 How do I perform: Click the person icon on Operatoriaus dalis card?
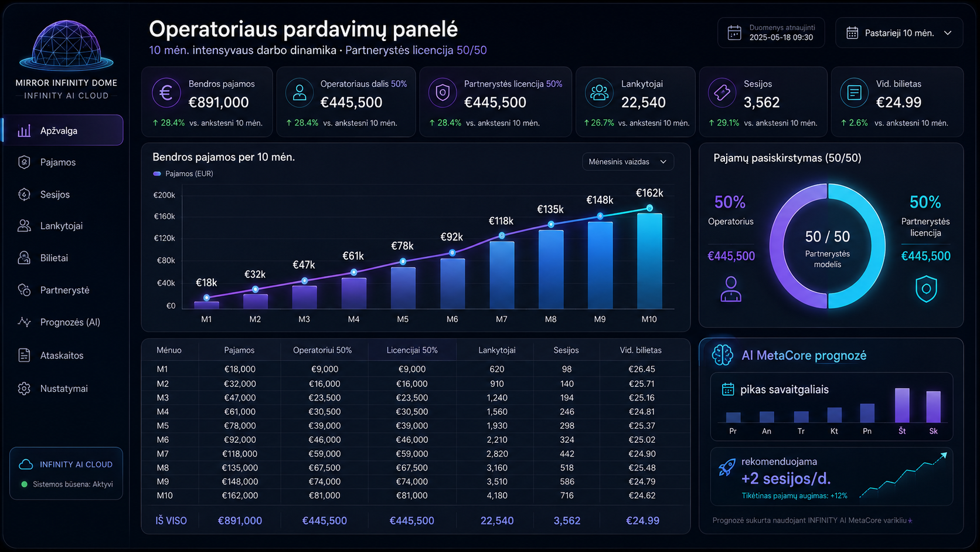[300, 93]
